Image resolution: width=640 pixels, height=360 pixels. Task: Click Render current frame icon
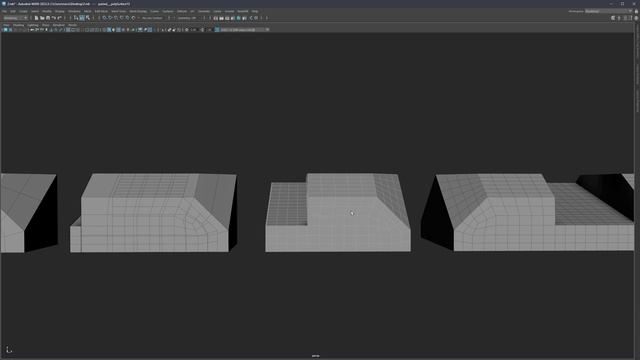pyautogui.click(x=221, y=18)
